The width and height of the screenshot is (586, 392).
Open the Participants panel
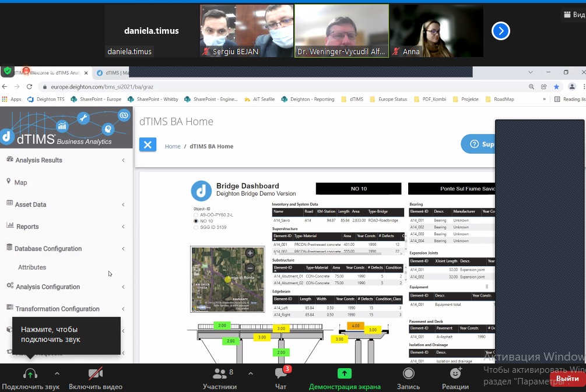tap(220, 374)
